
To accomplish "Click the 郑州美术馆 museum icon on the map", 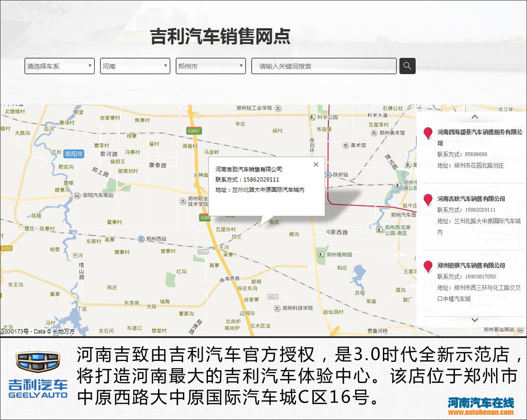I will click(374, 133).
